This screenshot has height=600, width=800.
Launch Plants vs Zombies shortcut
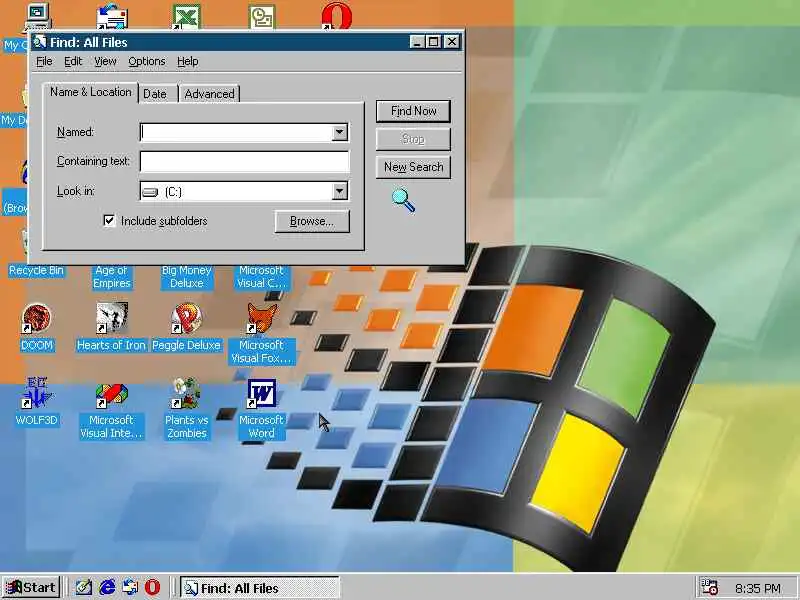tap(186, 393)
